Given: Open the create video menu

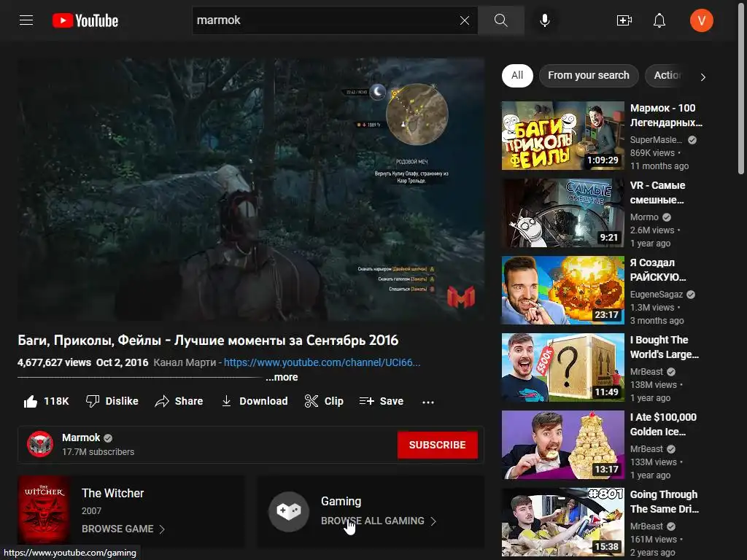Looking at the screenshot, I should [624, 20].
